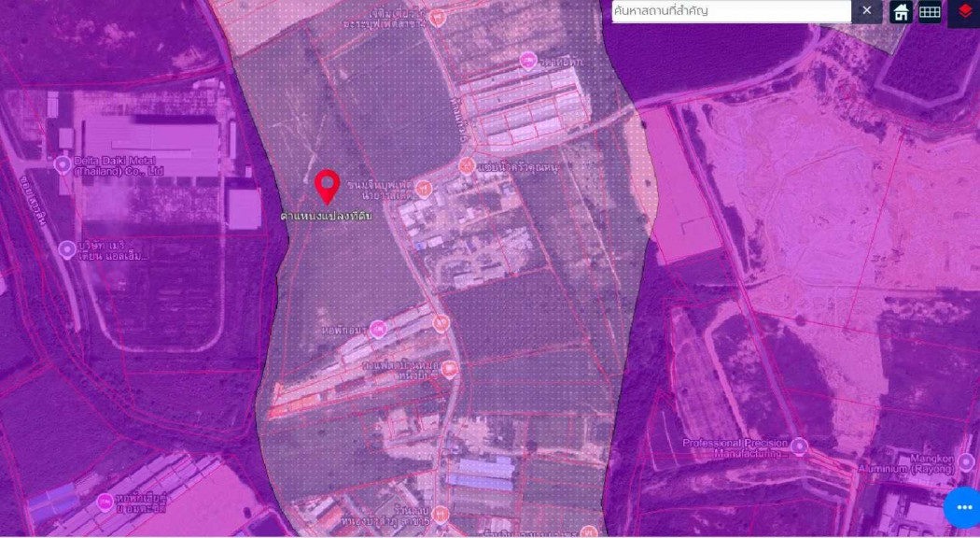This screenshot has width=980, height=538.
Task: Click the บริษัท เมริเดียน company marker
Action: coord(67,249)
